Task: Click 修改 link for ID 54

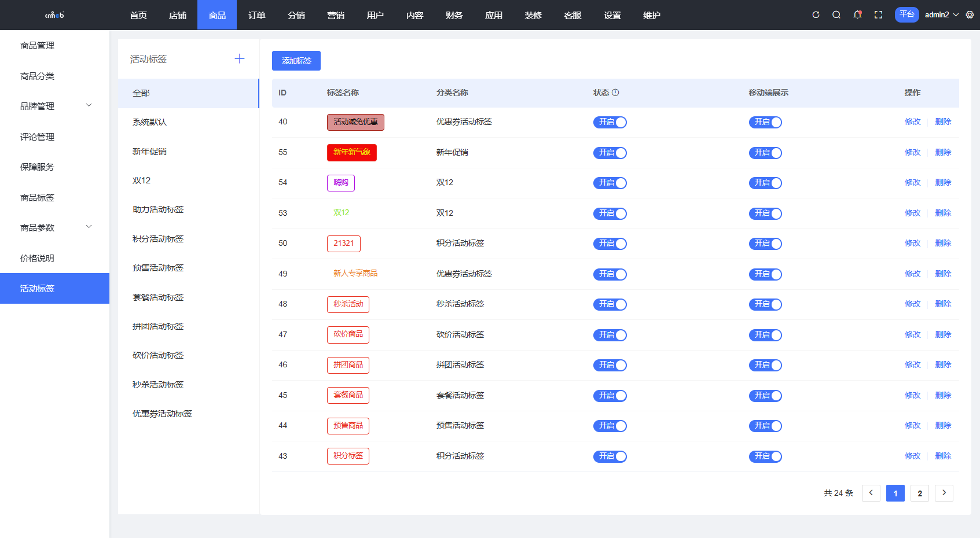Action: [x=912, y=183]
